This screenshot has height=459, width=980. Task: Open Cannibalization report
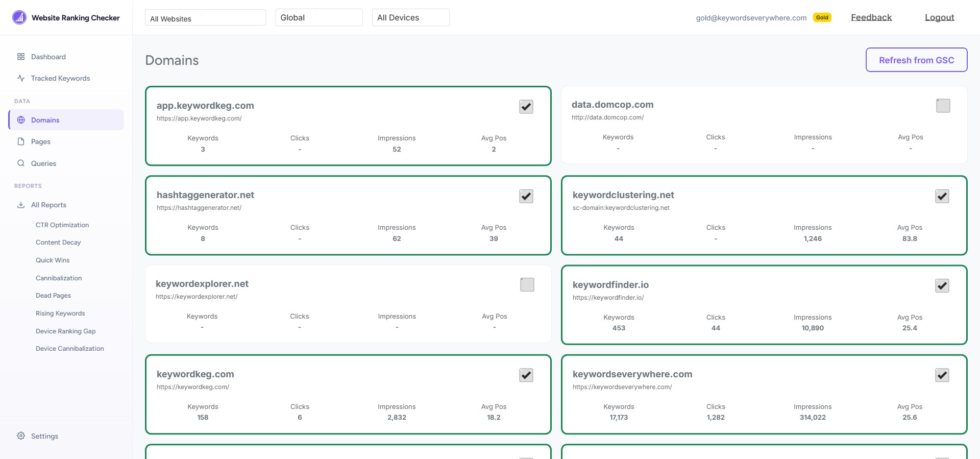59,278
